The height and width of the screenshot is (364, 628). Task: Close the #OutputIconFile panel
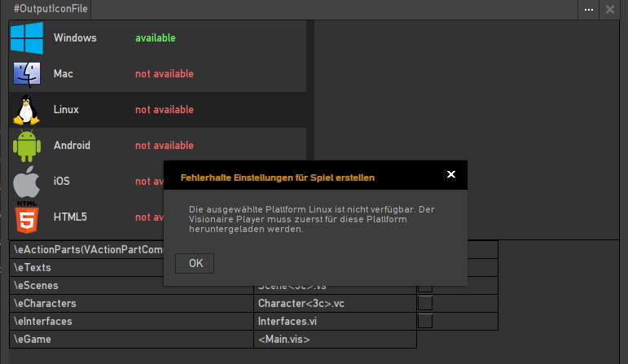tap(610, 10)
